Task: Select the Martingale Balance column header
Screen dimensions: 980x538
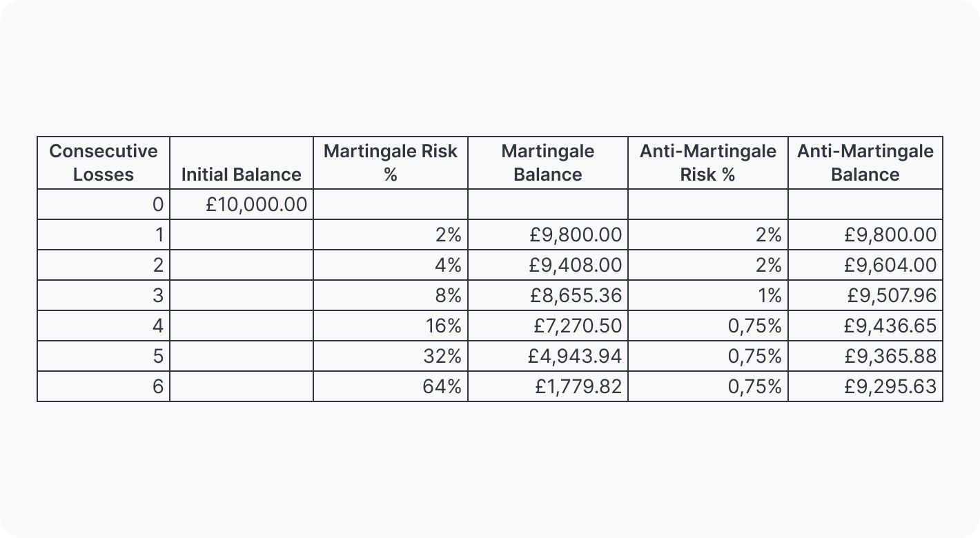Action: (547, 163)
